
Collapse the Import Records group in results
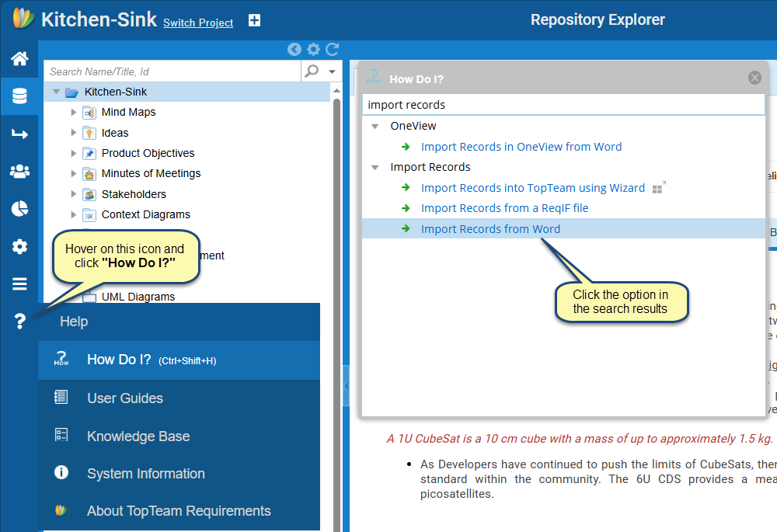tap(375, 168)
